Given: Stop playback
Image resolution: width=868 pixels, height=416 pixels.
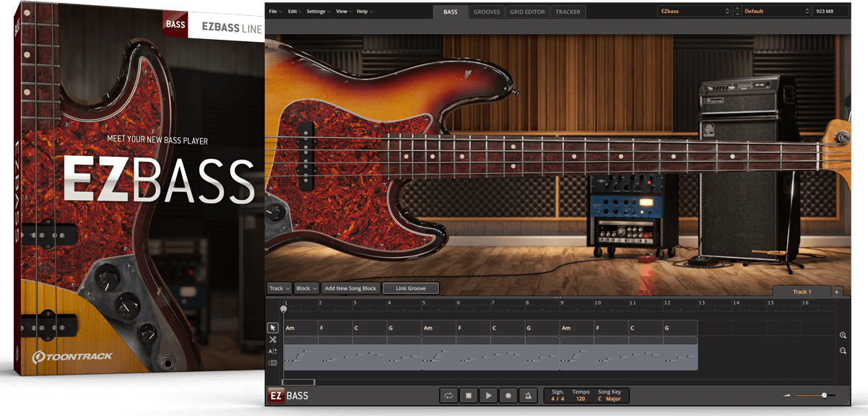Looking at the screenshot, I should tap(469, 396).
